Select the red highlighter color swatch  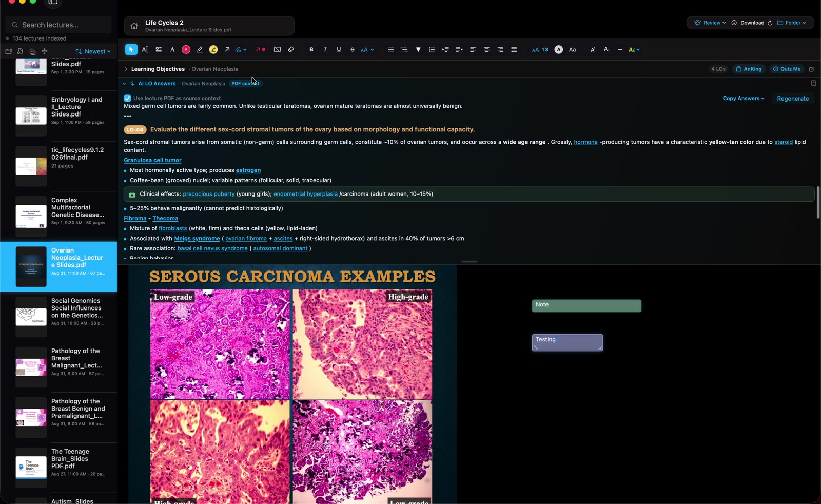[x=186, y=50]
